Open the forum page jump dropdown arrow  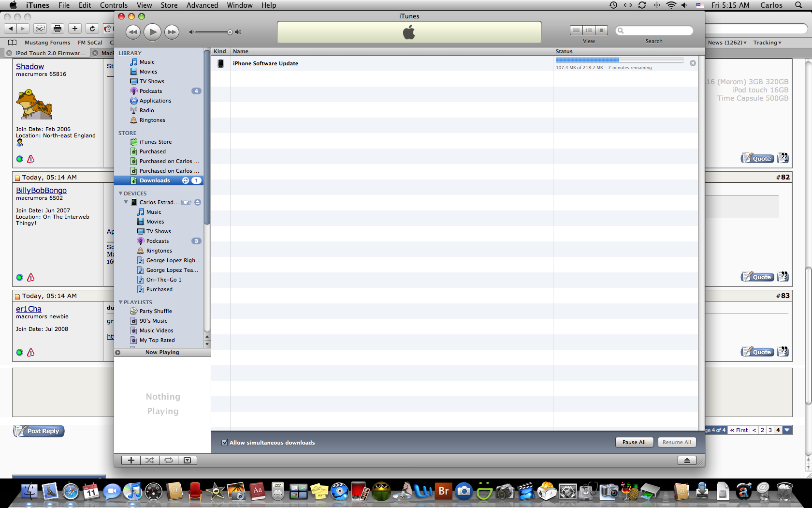[787, 430]
